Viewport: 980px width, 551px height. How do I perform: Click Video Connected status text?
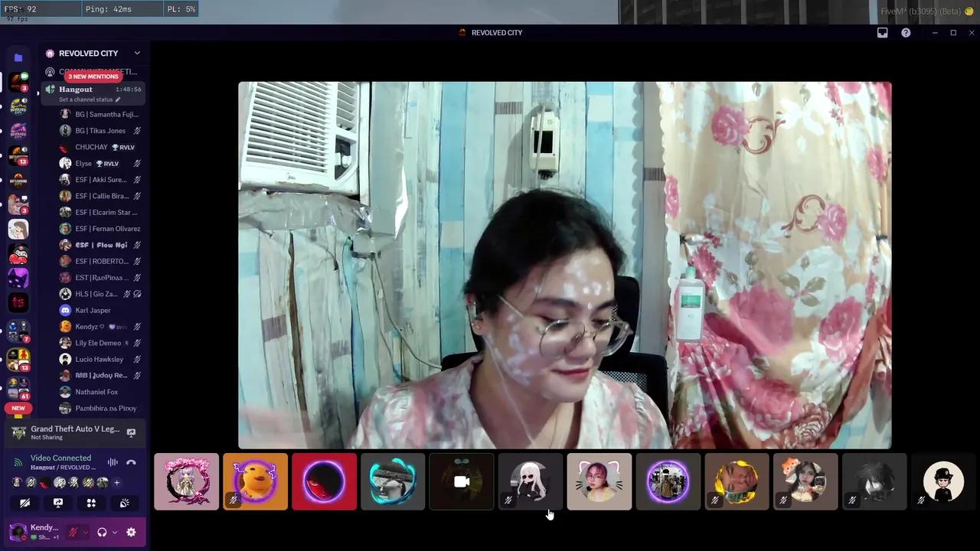click(60, 458)
